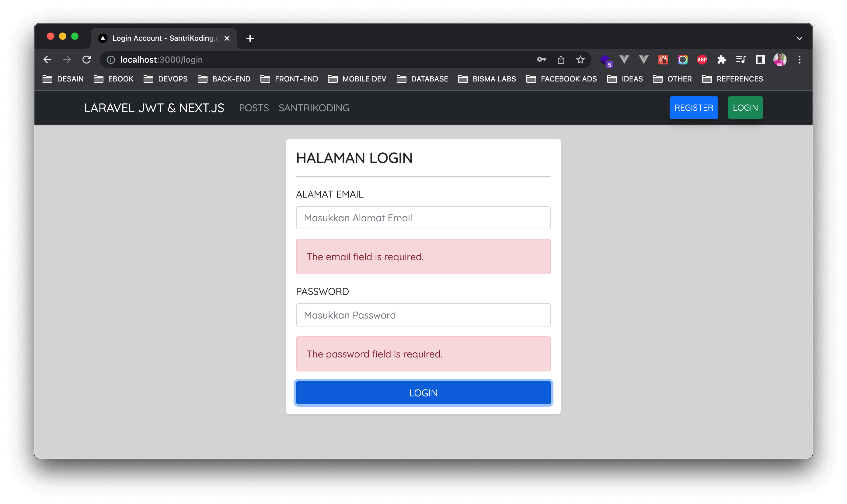Viewport: 847px width, 504px height.
Task: Open the DATABASE bookmarks folder
Action: (422, 79)
